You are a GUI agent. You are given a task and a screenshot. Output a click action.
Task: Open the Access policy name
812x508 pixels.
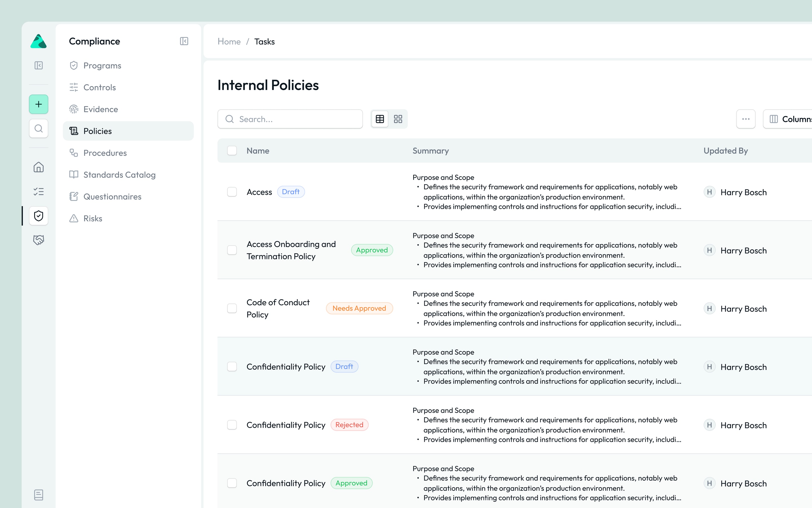[259, 192]
